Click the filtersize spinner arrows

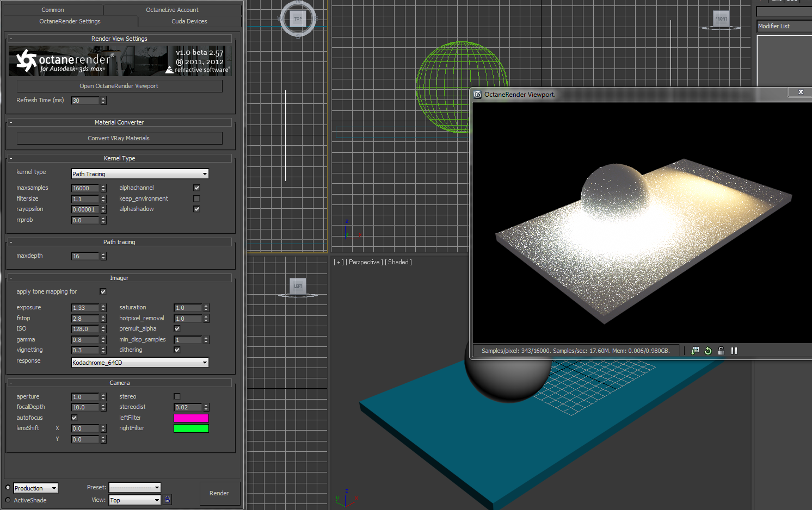103,199
